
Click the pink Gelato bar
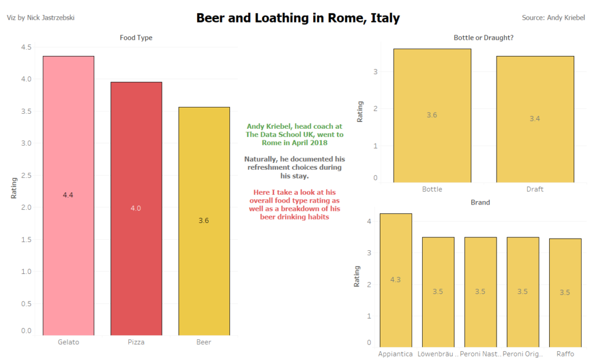point(68,195)
